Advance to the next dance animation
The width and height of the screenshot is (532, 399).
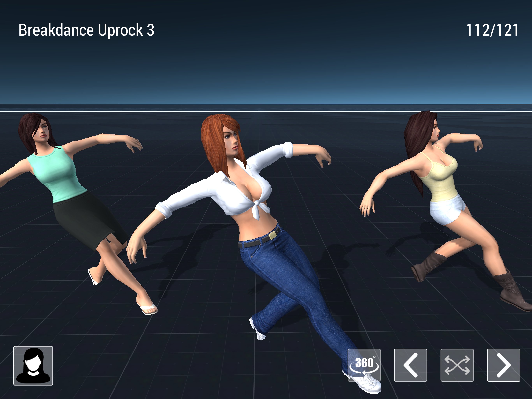point(503,365)
